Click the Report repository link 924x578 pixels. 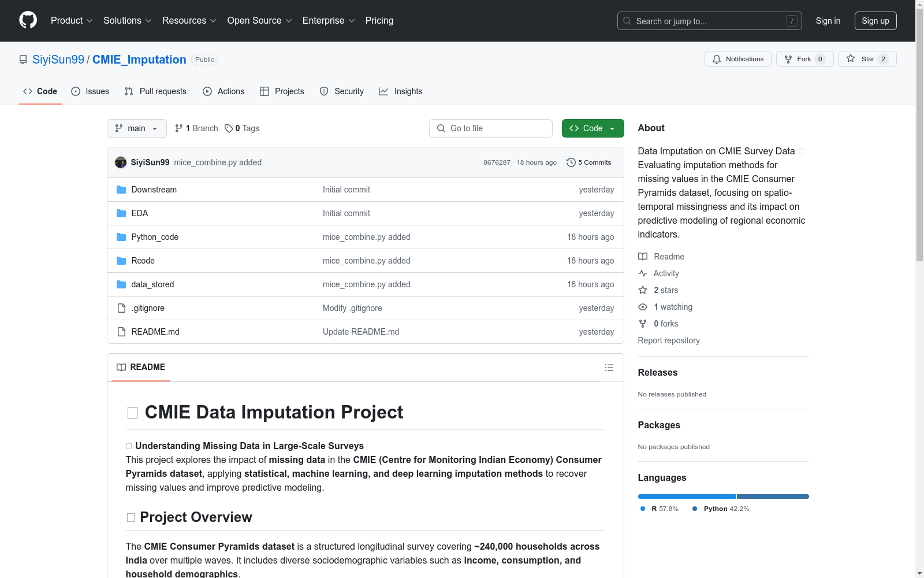coord(669,340)
